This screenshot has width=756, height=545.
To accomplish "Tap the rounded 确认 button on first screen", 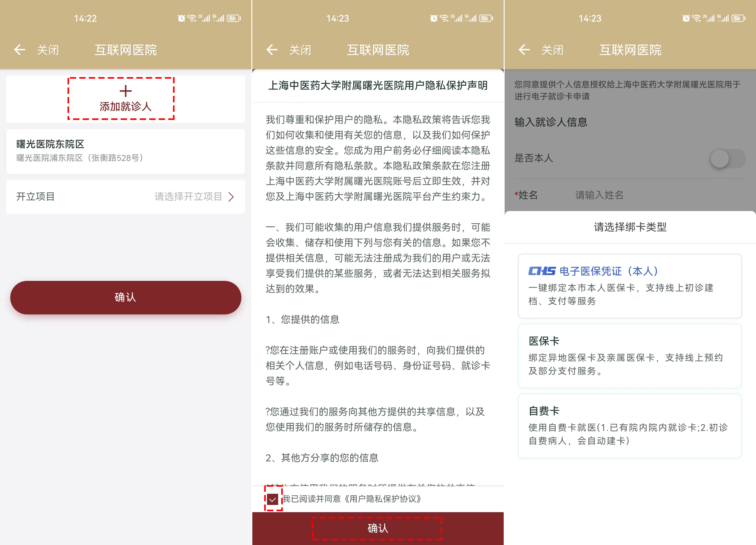I will [126, 297].
